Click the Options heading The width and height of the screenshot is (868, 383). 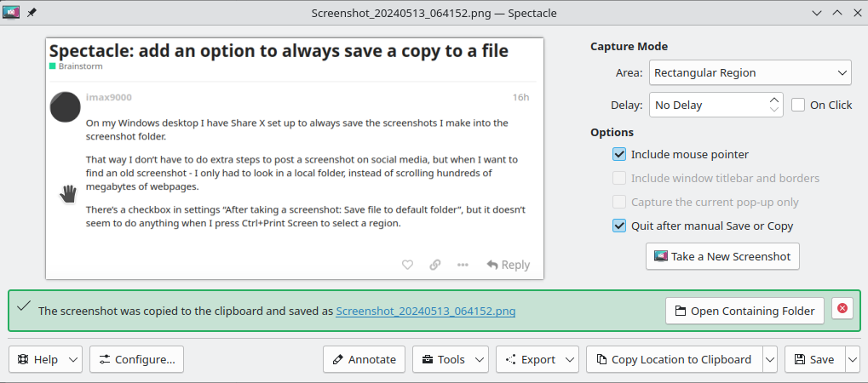pyautogui.click(x=612, y=132)
